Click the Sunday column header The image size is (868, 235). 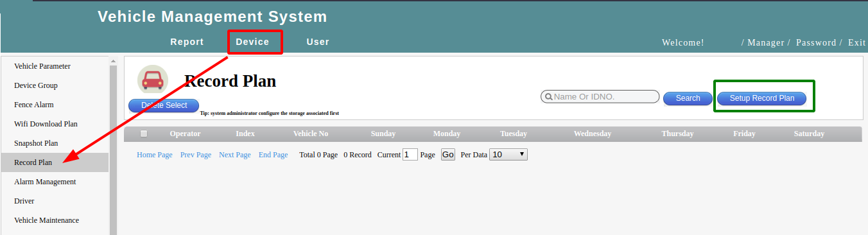point(383,134)
